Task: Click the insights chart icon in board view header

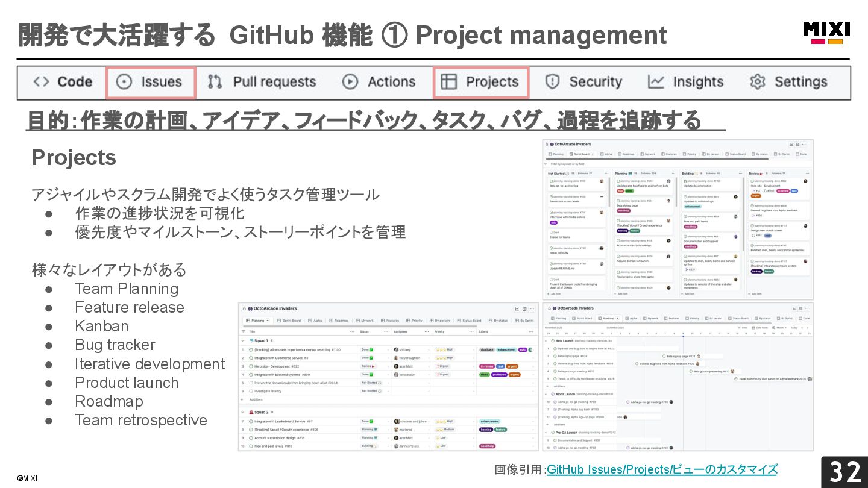Action: (791, 144)
